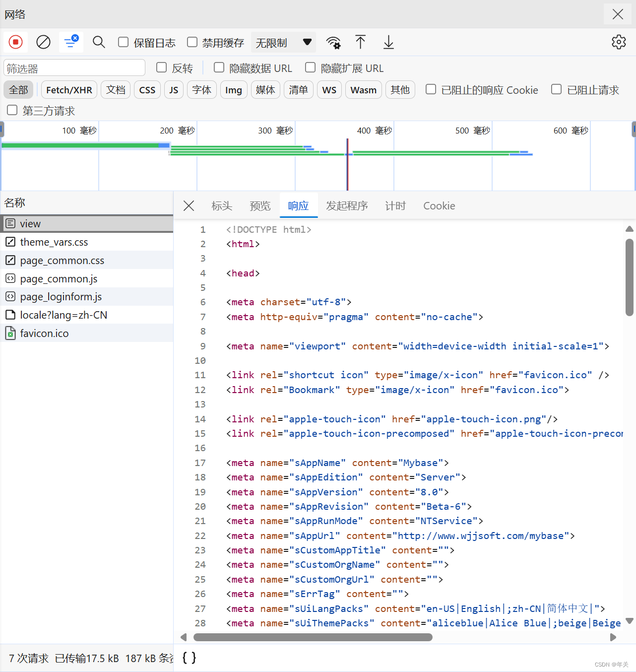Image resolution: width=636 pixels, height=672 pixels.
Task: Select the page_loginform.js request
Action: click(x=87, y=296)
